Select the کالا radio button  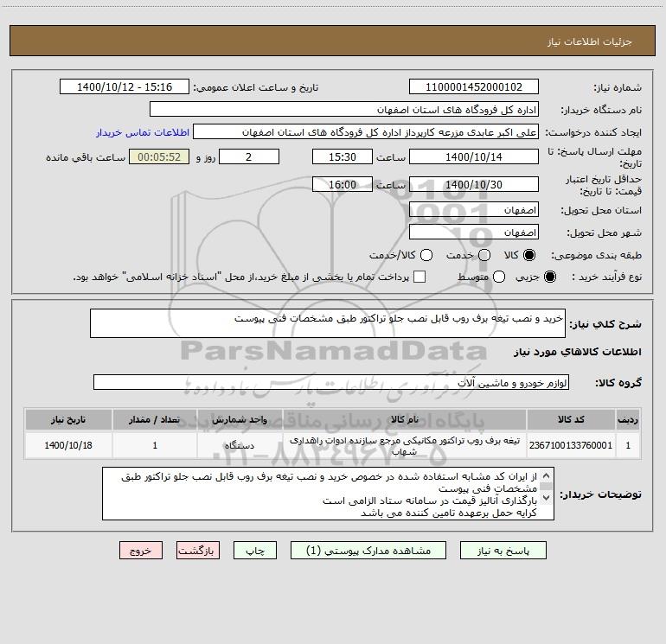529,255
